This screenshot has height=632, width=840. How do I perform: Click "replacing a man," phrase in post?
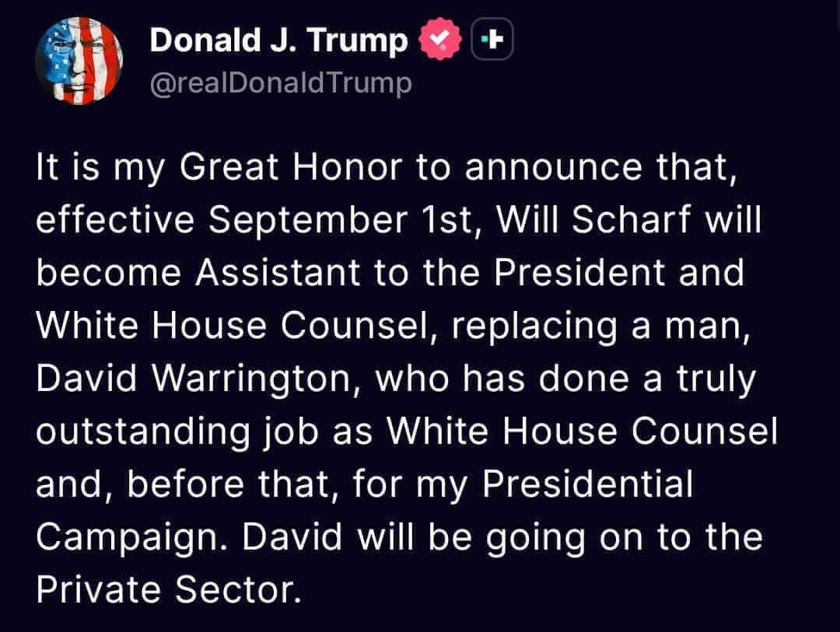pyautogui.click(x=600, y=326)
